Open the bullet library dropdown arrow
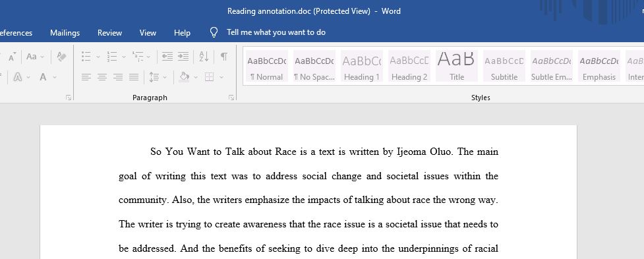 point(98,57)
